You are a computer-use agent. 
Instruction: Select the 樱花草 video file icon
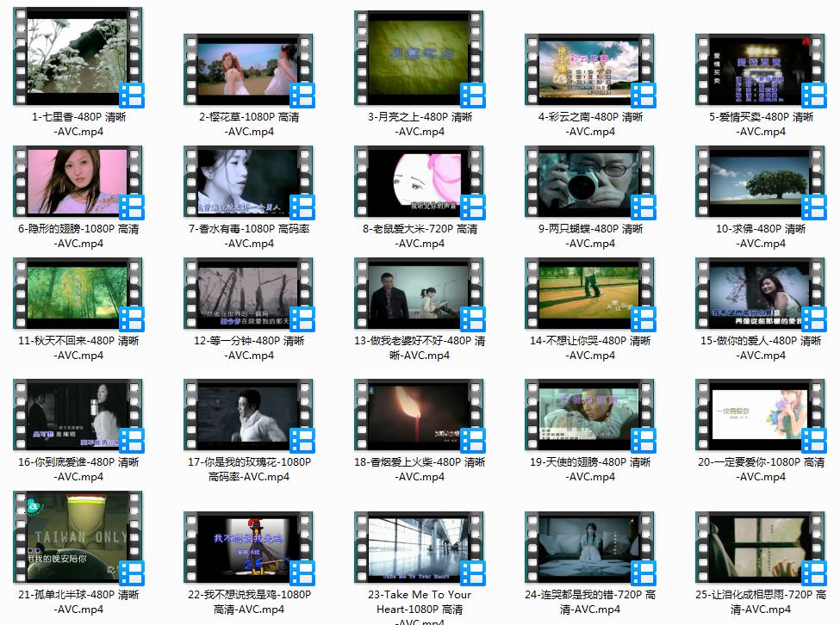249,70
